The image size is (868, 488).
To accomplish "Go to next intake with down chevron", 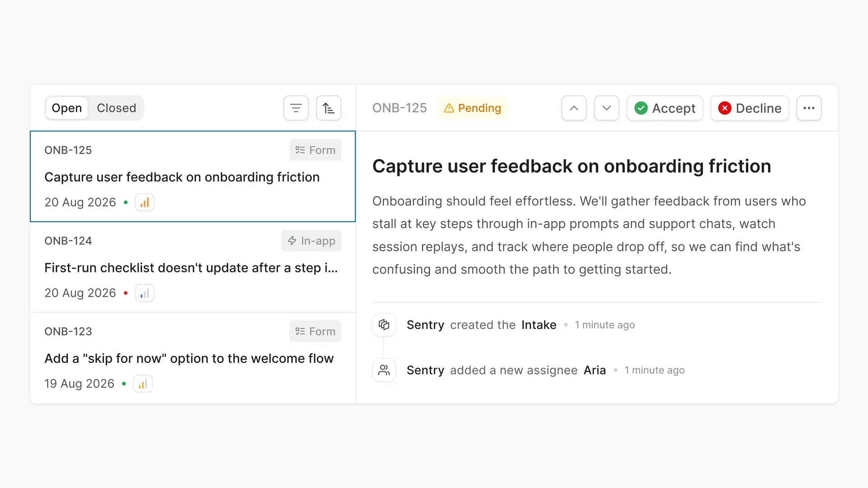I will pos(607,108).
